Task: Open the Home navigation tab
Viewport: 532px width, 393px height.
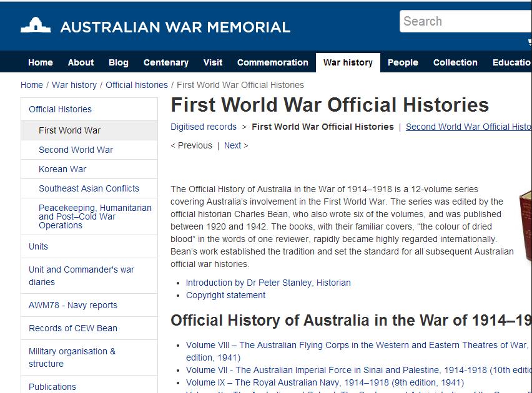Action: tap(41, 62)
